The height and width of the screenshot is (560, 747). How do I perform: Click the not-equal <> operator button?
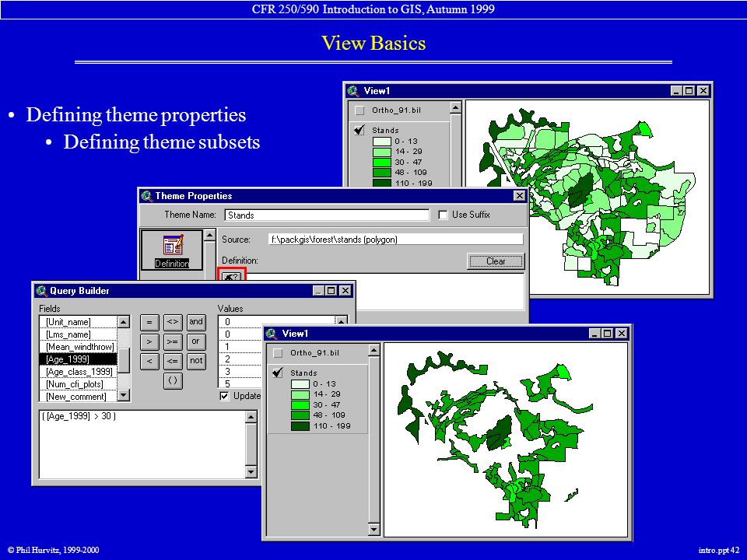173,322
